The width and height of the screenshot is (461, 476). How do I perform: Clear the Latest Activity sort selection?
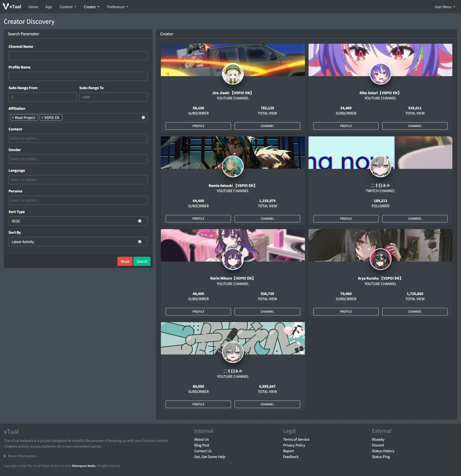(x=140, y=242)
